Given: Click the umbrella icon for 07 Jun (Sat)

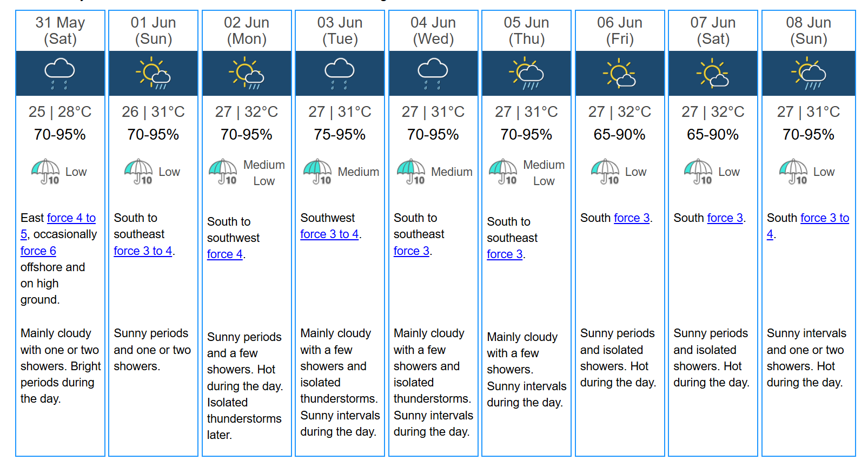Looking at the screenshot, I should coord(698,172).
